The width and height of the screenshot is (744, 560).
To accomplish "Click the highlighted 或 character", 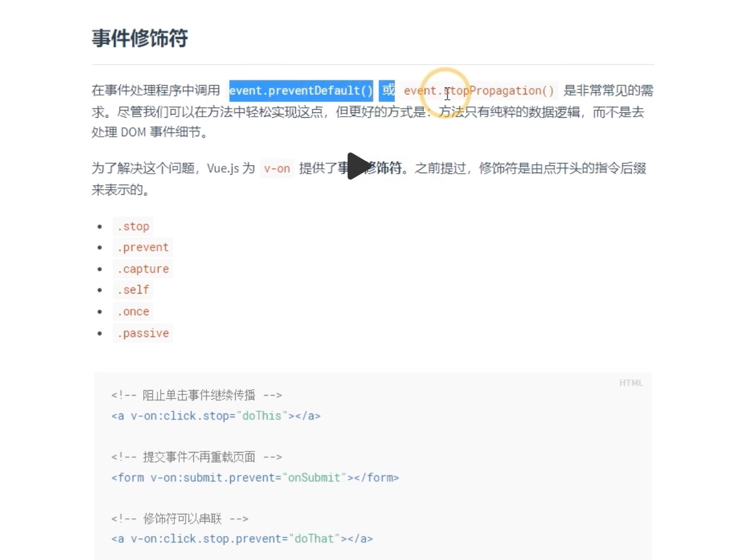I will coord(388,90).
